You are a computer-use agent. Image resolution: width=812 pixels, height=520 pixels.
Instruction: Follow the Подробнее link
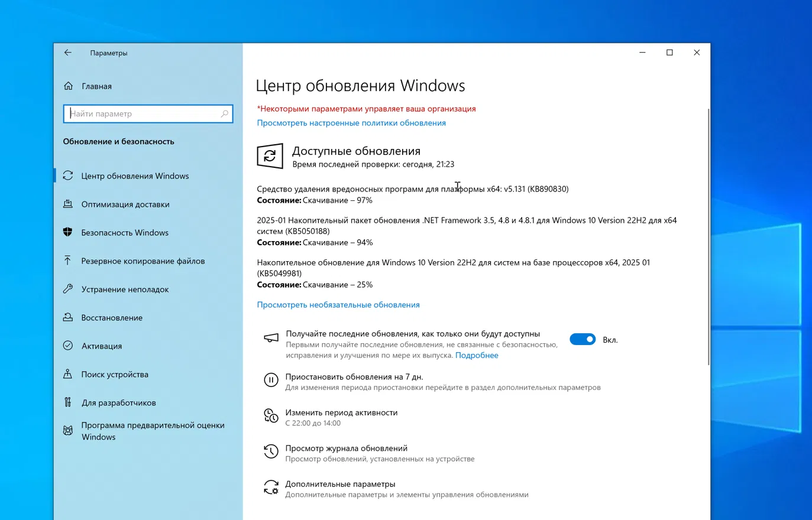(477, 355)
